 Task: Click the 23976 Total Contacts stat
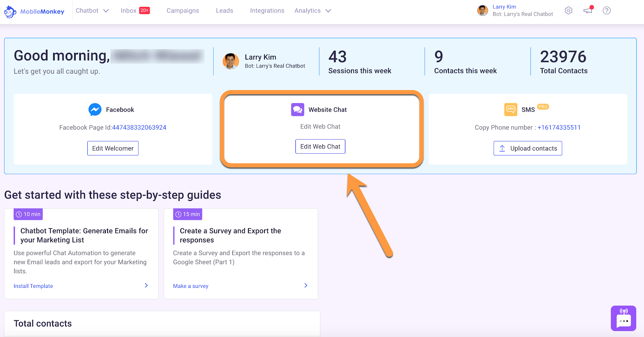[x=564, y=62]
